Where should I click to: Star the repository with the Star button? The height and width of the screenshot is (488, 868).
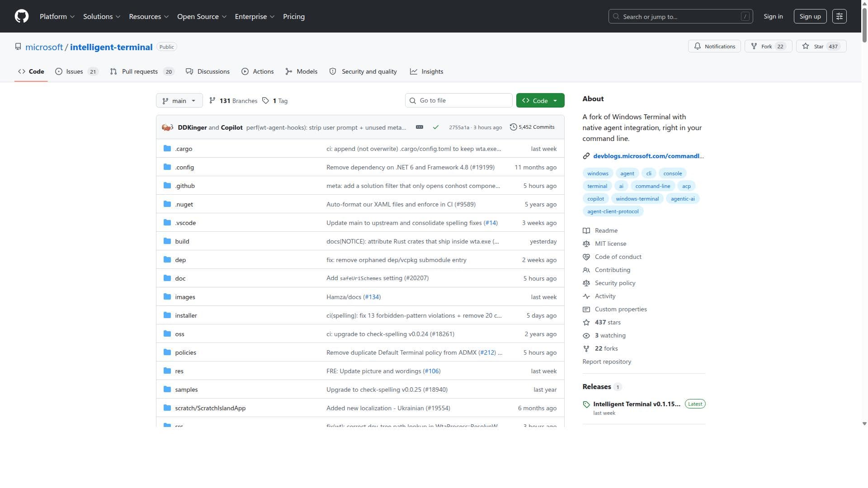coord(821,46)
